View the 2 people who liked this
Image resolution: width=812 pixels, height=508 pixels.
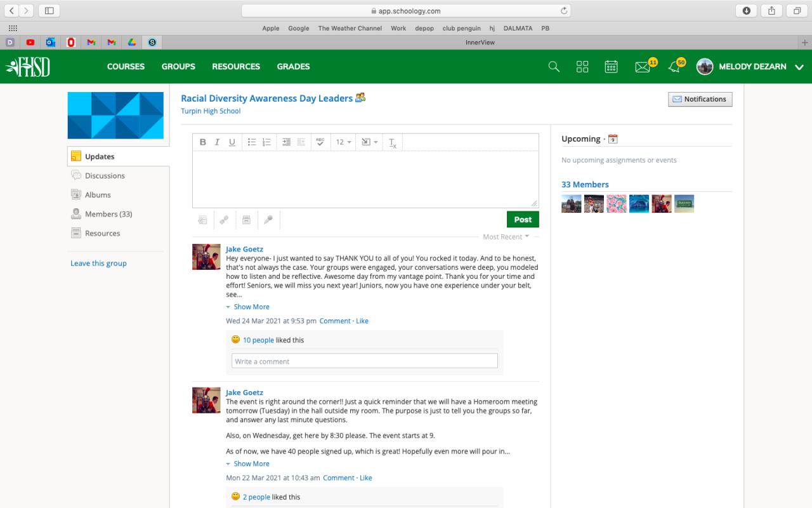[256, 497]
